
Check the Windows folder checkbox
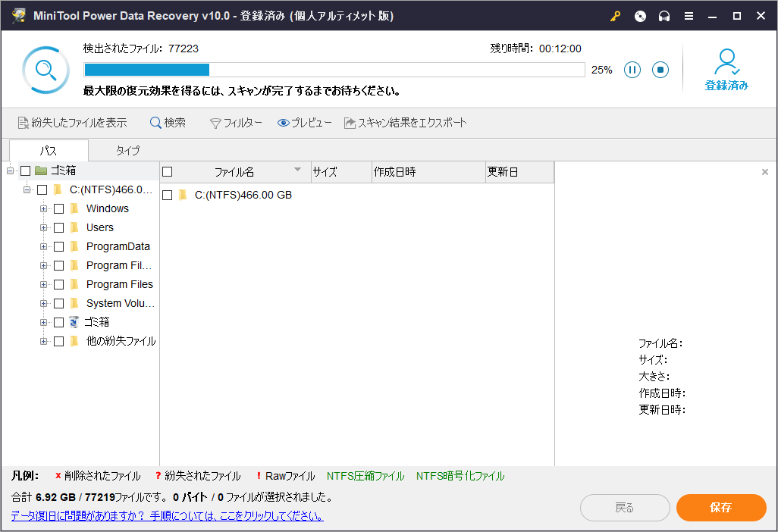click(59, 208)
